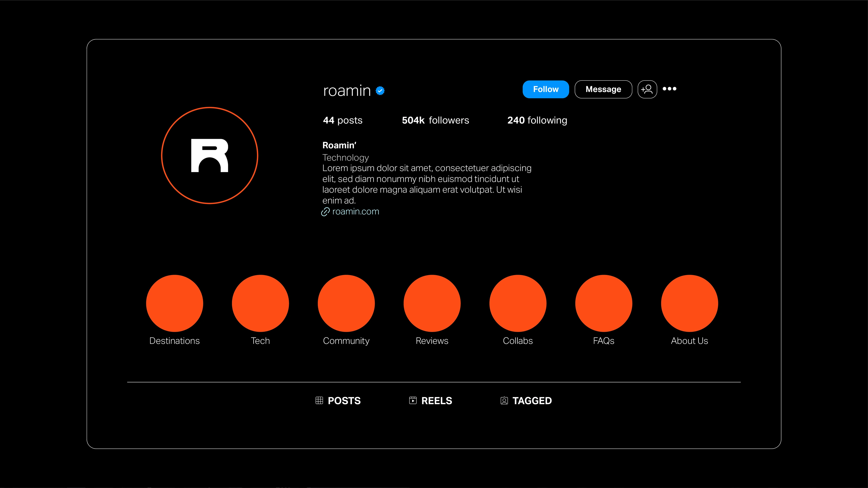
Task: Click the Collabs highlight label
Action: (518, 341)
